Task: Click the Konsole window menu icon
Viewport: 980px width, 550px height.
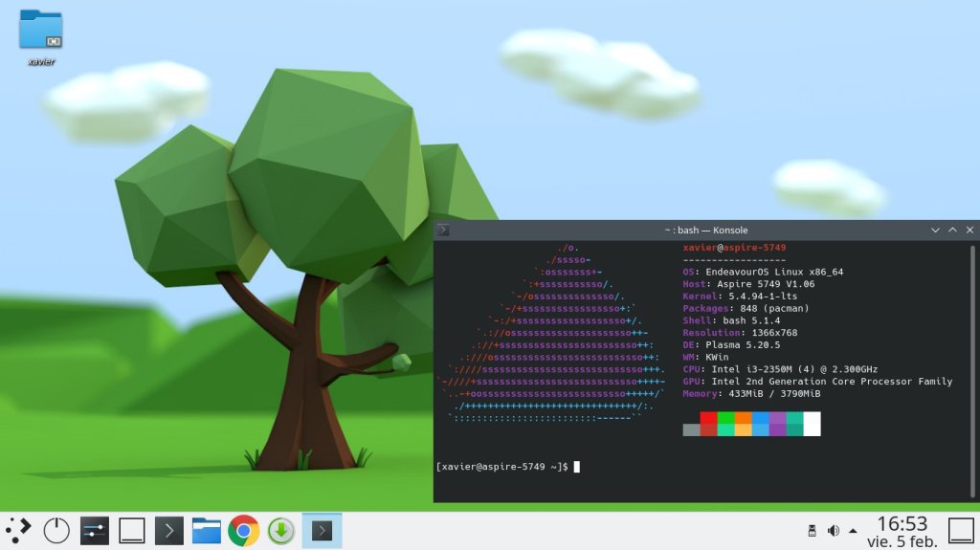Action: (443, 230)
